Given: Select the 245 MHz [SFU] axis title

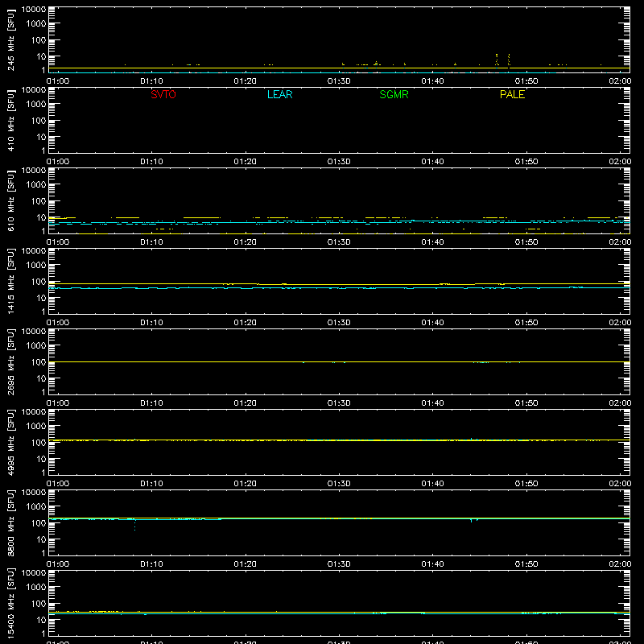Looking at the screenshot, I should (x=10, y=39).
